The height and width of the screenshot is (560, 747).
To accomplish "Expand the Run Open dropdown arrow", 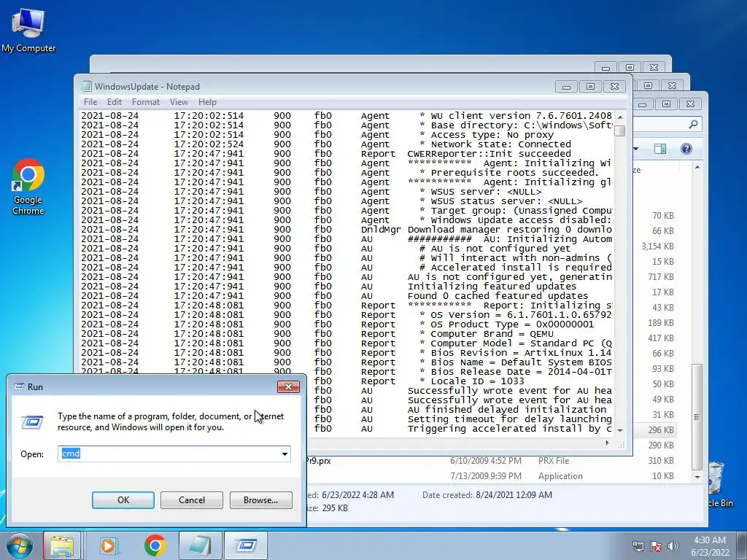I will point(285,454).
